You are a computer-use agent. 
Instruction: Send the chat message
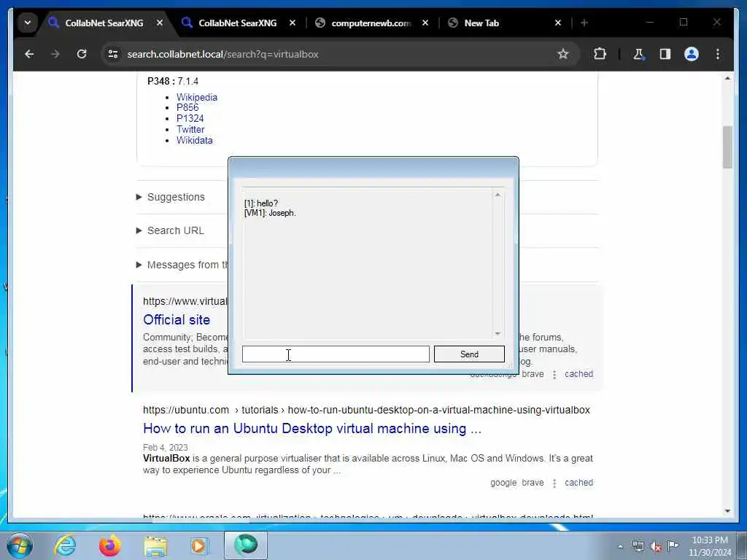[469, 354]
